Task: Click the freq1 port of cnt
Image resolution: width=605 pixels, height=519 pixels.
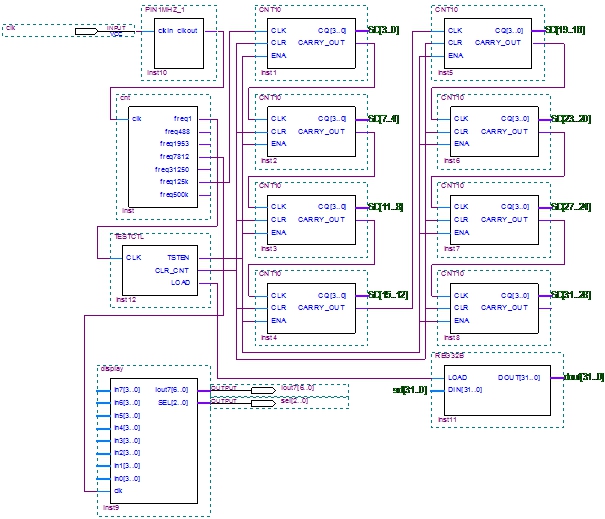Action: pos(183,118)
